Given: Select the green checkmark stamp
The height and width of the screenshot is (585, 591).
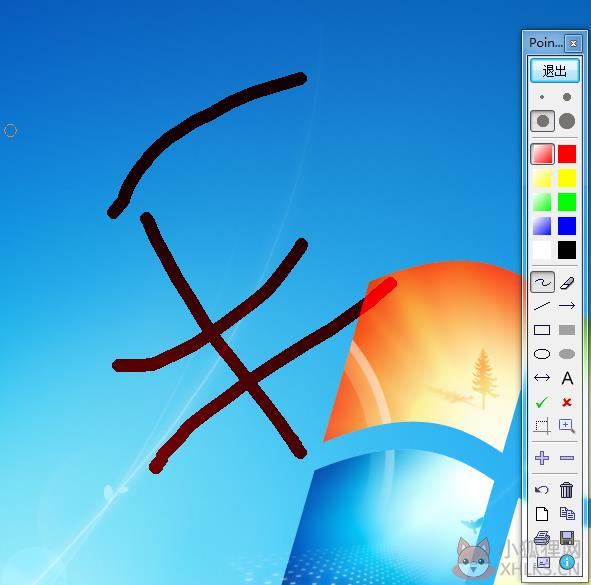Looking at the screenshot, I should click(542, 402).
